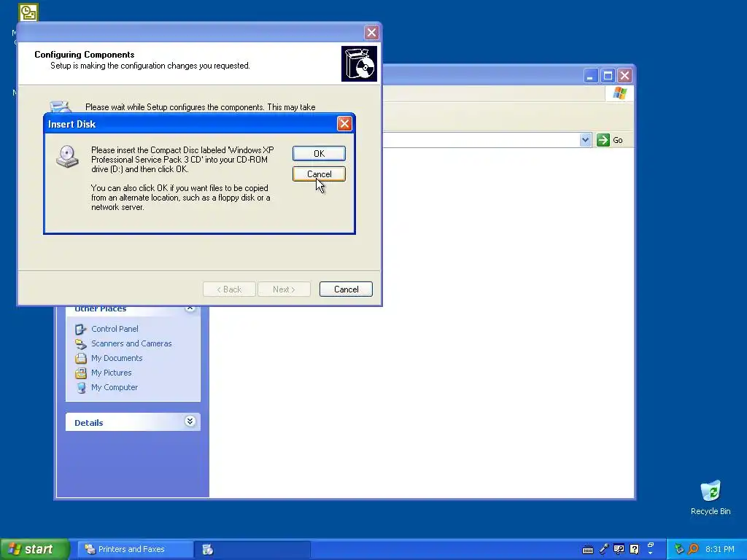
Task: Switch to the setup wizard taskbar button
Action: pos(252,550)
